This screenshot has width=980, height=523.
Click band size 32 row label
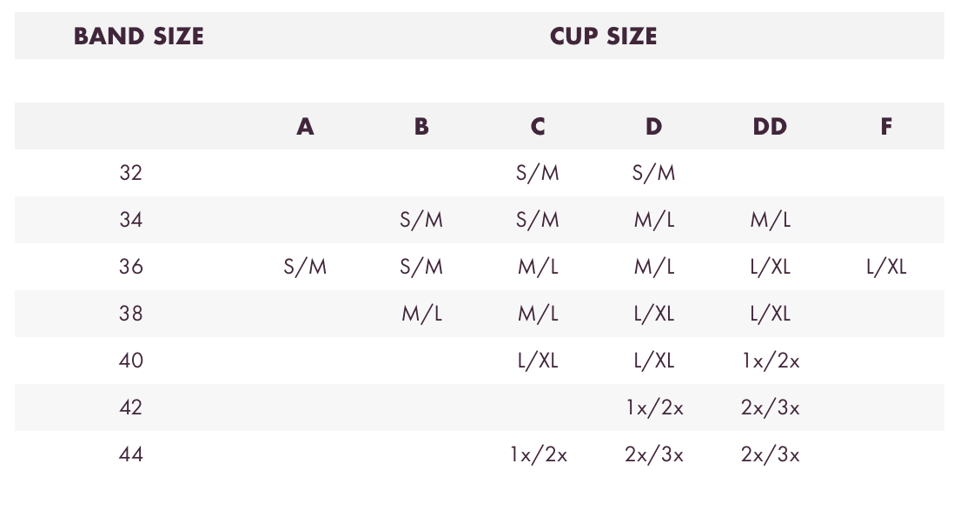click(130, 173)
